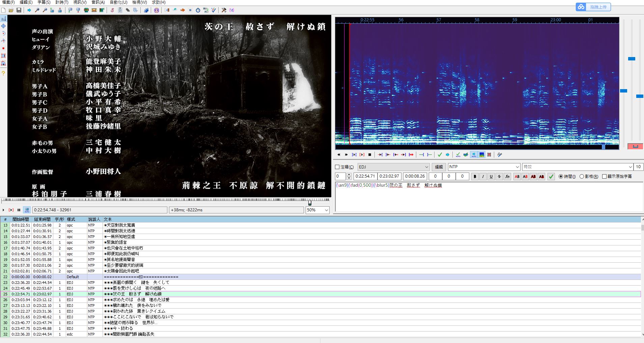Open the 檔案(F) menu
Screen dimensions: 644x343
click(x=8, y=2)
